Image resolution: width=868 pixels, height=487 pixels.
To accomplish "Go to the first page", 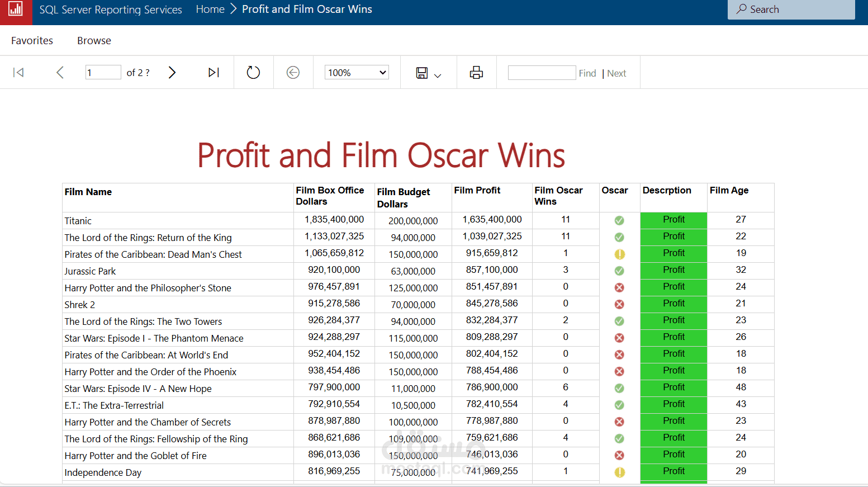I will pos(18,72).
